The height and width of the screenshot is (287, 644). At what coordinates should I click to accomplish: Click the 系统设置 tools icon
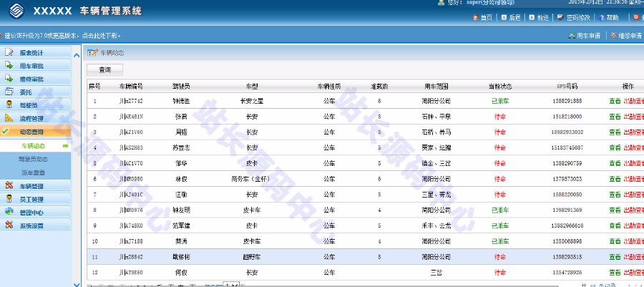pyautogui.click(x=9, y=225)
